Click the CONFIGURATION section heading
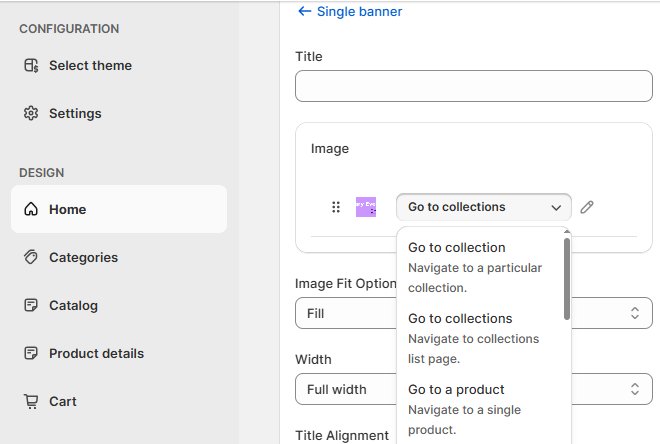This screenshot has height=444, width=660. tap(69, 29)
